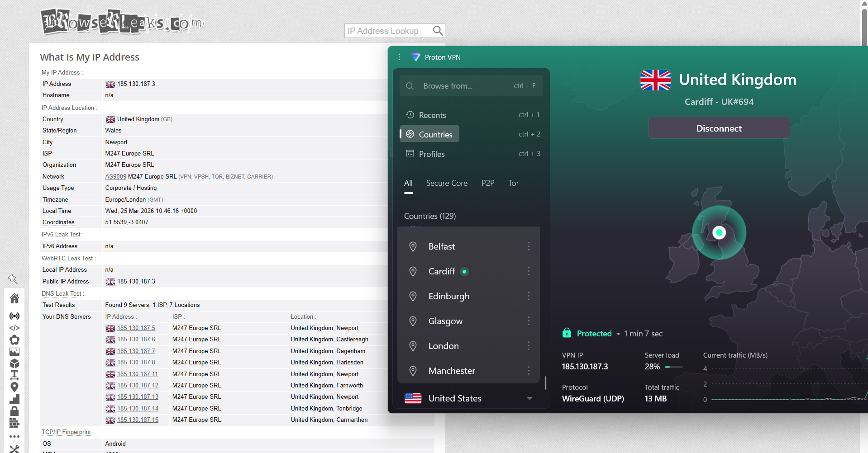
Task: Switch to the Secure Core tab
Action: tap(446, 183)
